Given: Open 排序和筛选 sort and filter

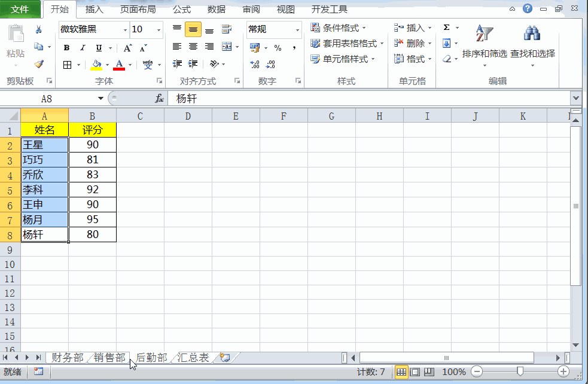Looking at the screenshot, I should click(x=485, y=45).
